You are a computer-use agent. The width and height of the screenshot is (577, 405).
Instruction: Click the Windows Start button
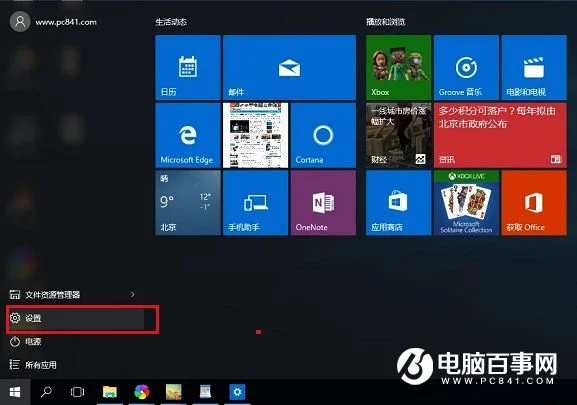coord(15,392)
